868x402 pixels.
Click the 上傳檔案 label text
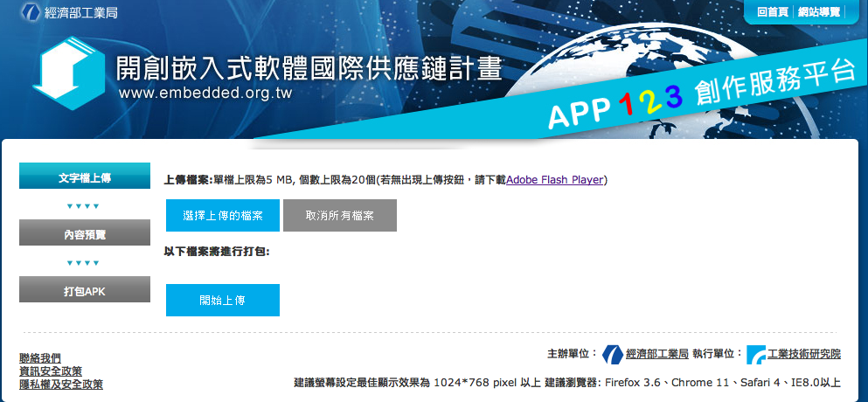click(x=188, y=180)
